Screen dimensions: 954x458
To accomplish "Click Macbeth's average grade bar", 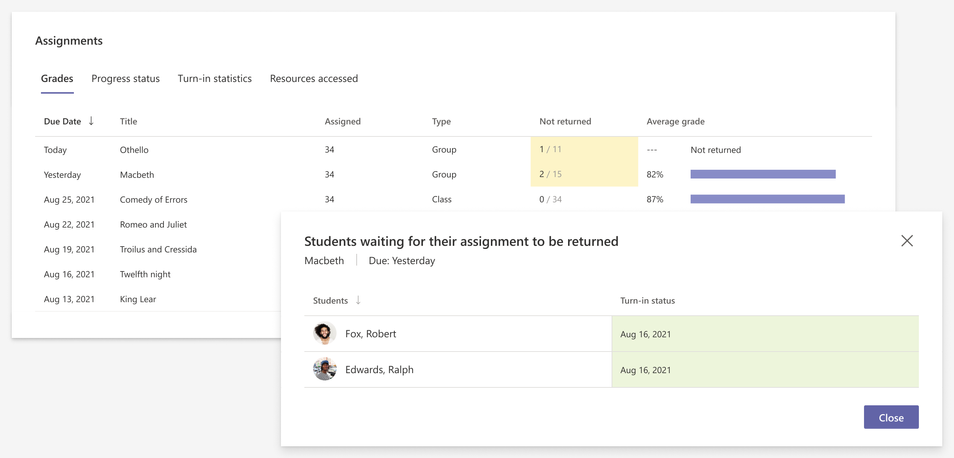I will pyautogui.click(x=763, y=175).
